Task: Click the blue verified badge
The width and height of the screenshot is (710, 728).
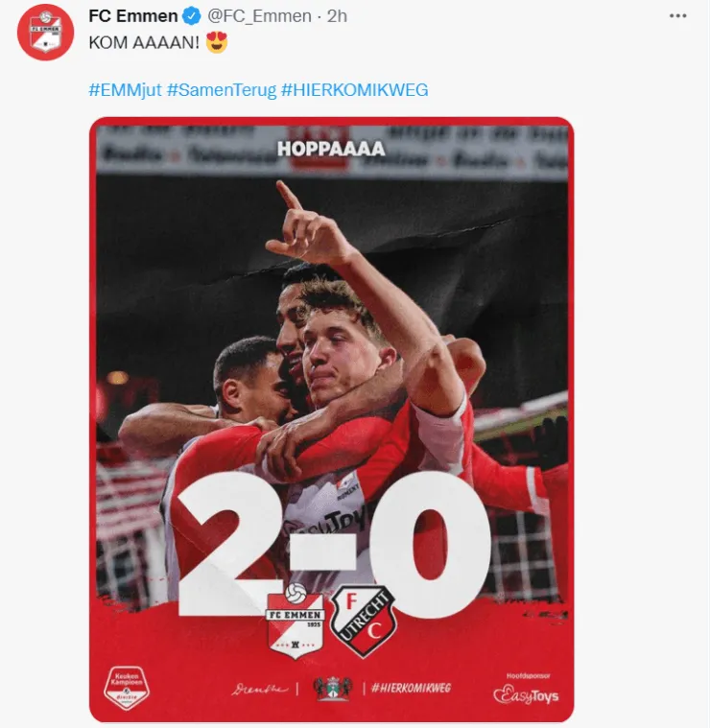Action: click(x=191, y=16)
